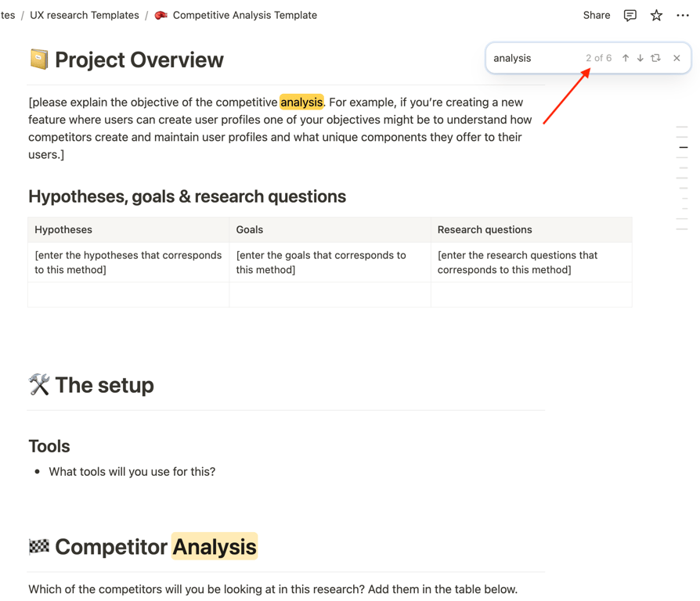Click the Research questions column header
This screenshot has height=601, width=700.
pyautogui.click(x=485, y=230)
